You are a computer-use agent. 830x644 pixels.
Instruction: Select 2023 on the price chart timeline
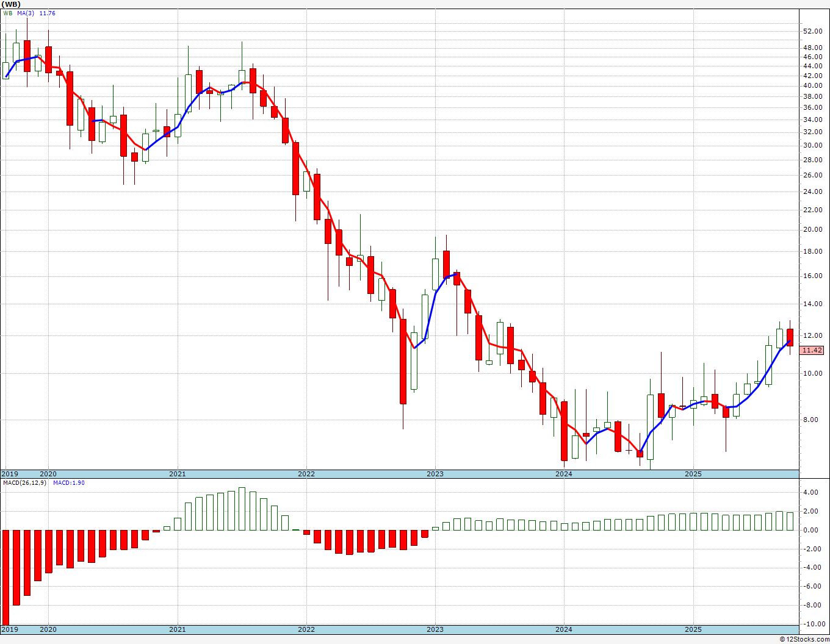[x=435, y=474]
